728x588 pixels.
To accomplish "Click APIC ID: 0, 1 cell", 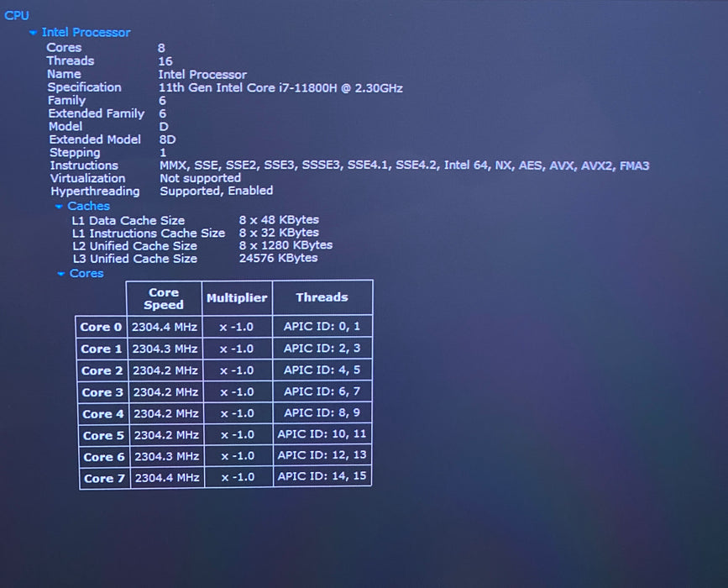I will pos(322,327).
